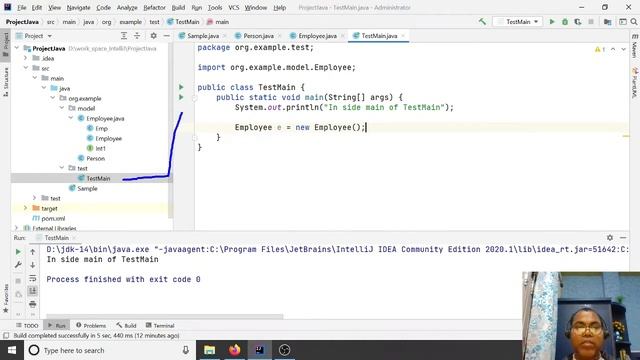Image resolution: width=640 pixels, height=360 pixels.
Task: Click print icon in Run console
Action: point(33,304)
